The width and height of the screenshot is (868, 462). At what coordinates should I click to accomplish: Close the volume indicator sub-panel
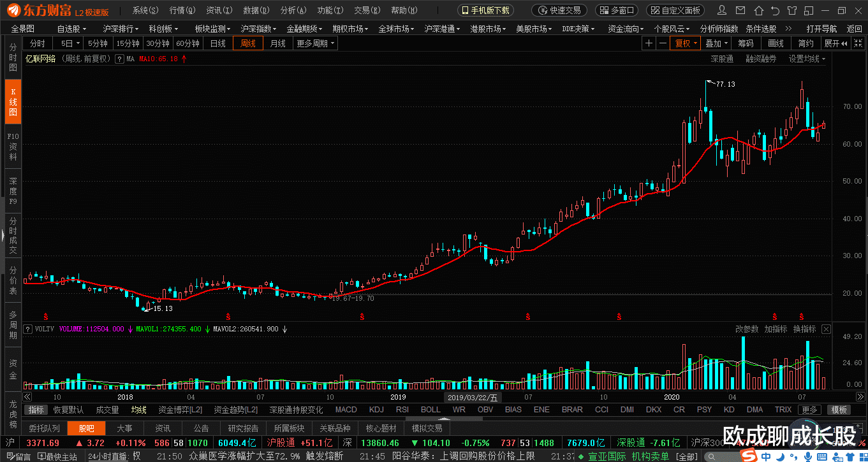pos(827,329)
